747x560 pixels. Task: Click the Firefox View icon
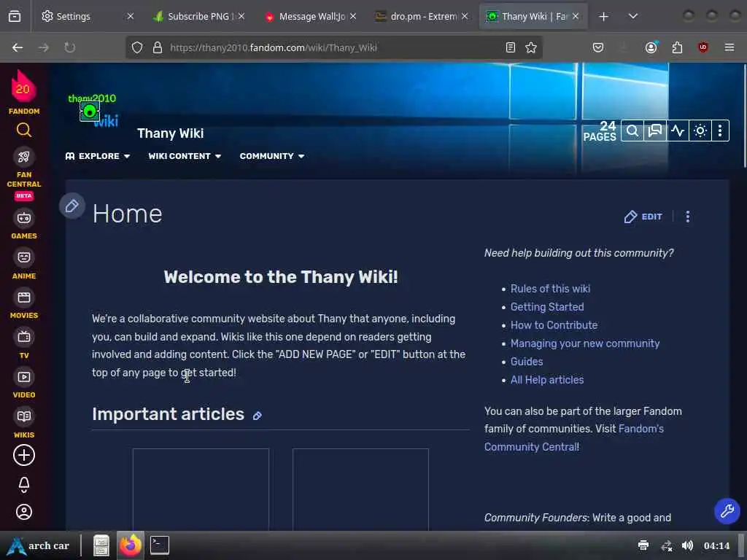[15, 17]
